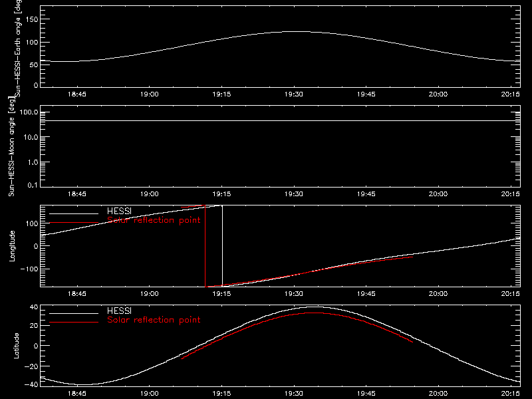The width and height of the screenshot is (532, 399).
Task: Click 10.0 tick on Moon angle axis
Action: pos(31,138)
